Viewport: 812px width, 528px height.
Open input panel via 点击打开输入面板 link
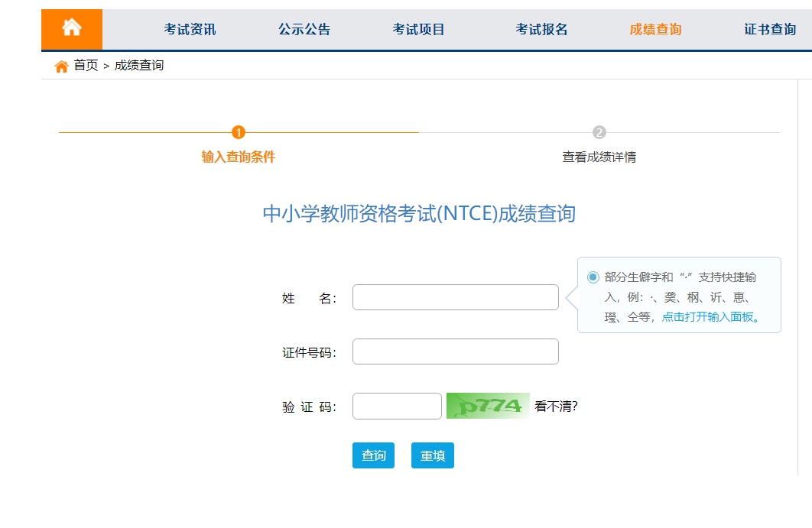point(708,316)
